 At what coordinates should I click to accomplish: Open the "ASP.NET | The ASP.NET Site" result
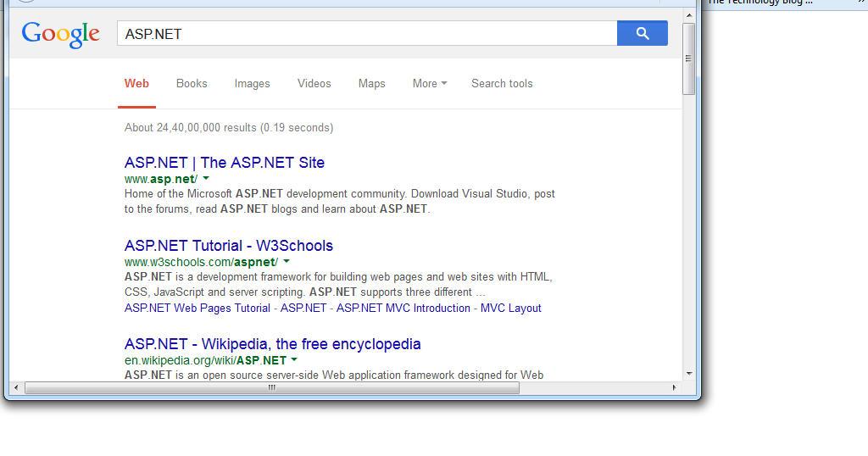click(x=225, y=163)
